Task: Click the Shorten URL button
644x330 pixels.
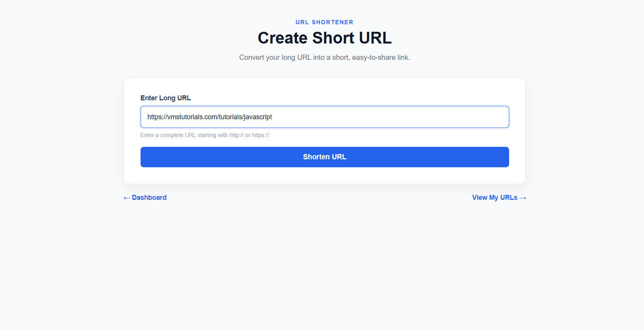Action: pyautogui.click(x=325, y=157)
